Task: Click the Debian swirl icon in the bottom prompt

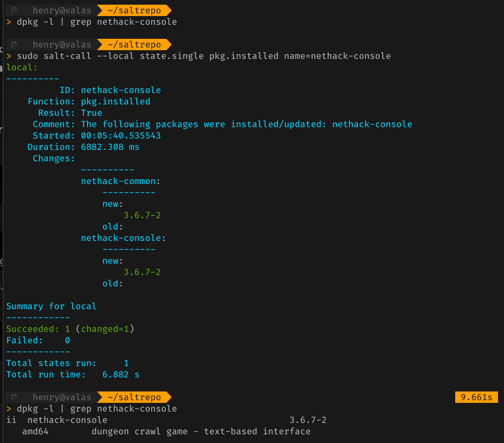Action: [14, 397]
